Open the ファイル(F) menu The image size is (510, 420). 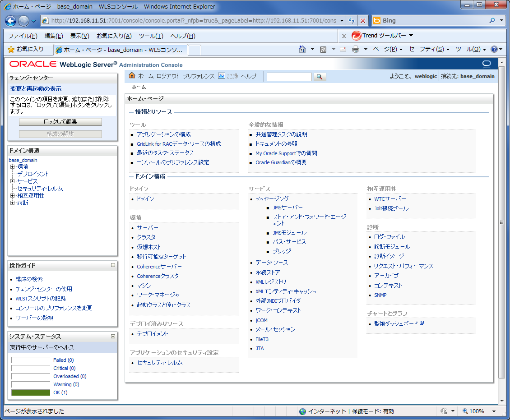(x=23, y=36)
